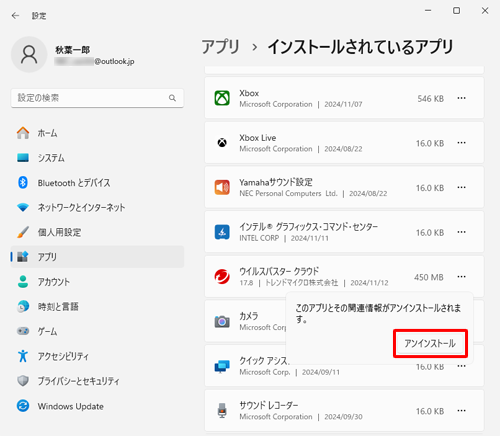Click the カメラ app icon

222,322
